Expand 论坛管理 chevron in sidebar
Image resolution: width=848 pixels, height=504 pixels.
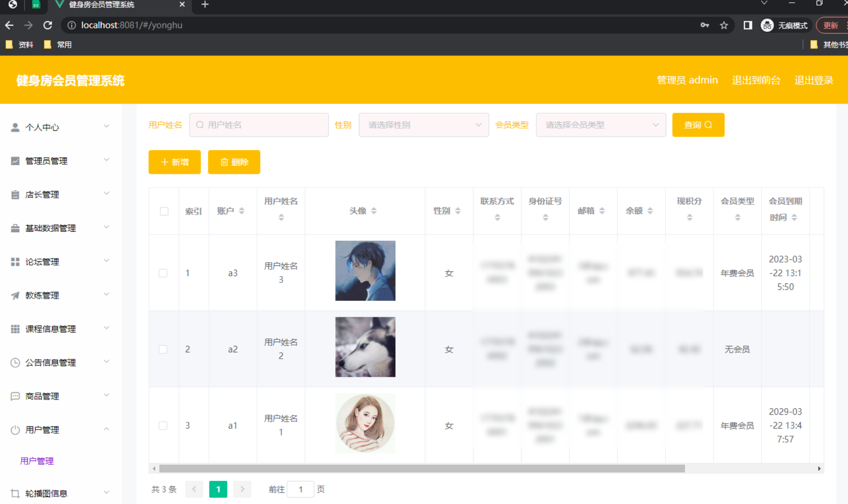pos(106,260)
